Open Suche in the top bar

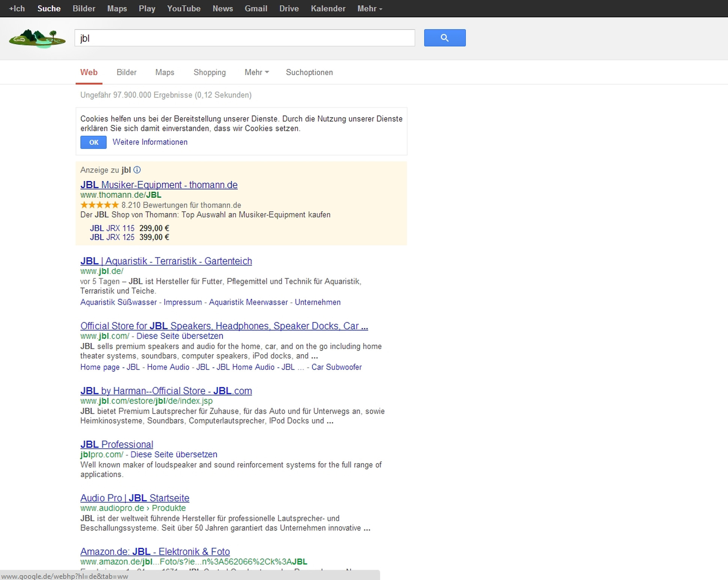point(49,8)
